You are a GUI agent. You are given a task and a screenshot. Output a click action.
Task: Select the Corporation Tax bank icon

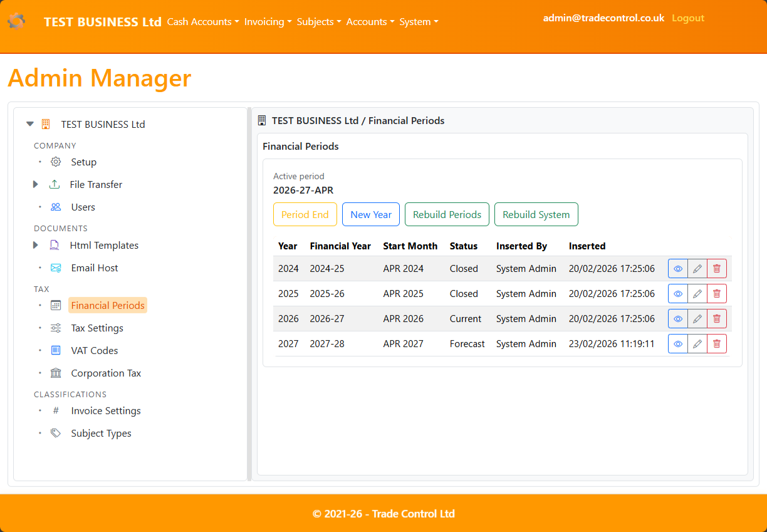click(55, 373)
